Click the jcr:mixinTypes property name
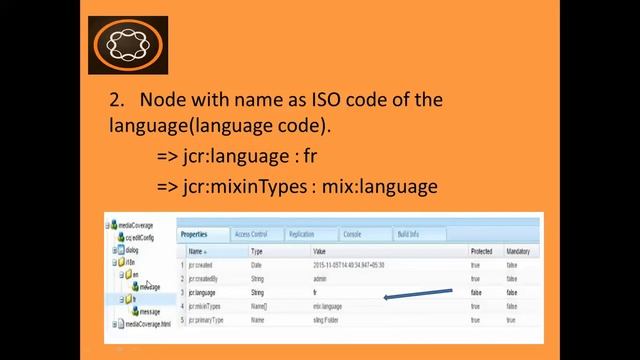This screenshot has width=640, height=360. pyautogui.click(x=204, y=307)
